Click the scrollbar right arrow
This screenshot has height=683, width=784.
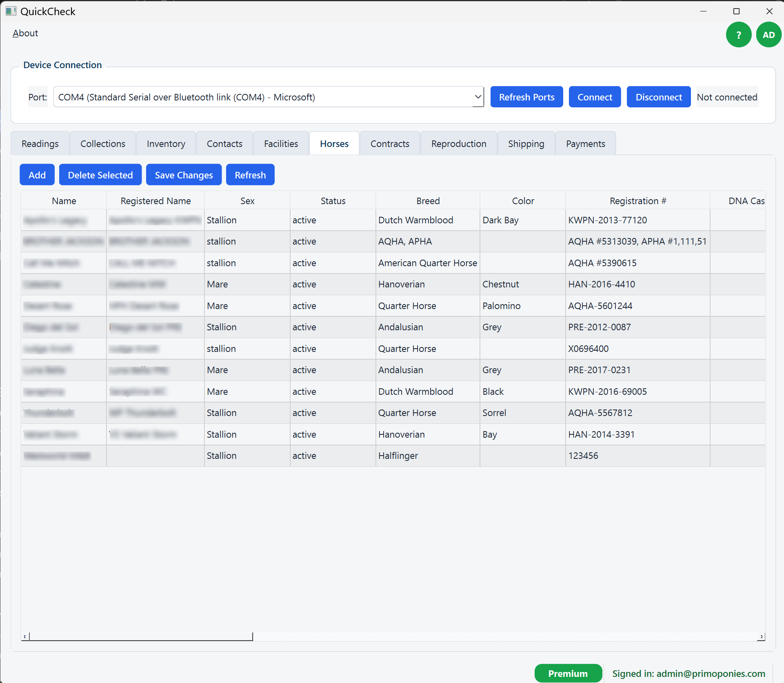coord(761,636)
